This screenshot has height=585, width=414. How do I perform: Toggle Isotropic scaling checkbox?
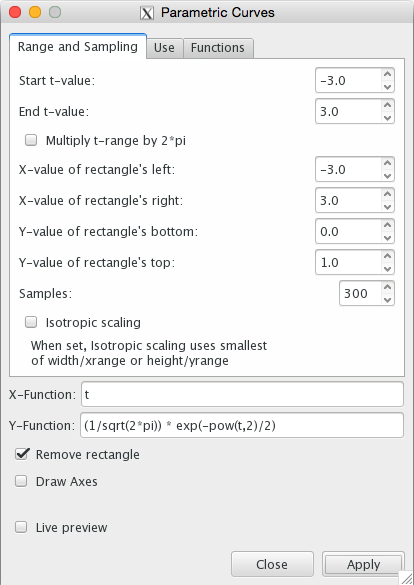(x=31, y=322)
